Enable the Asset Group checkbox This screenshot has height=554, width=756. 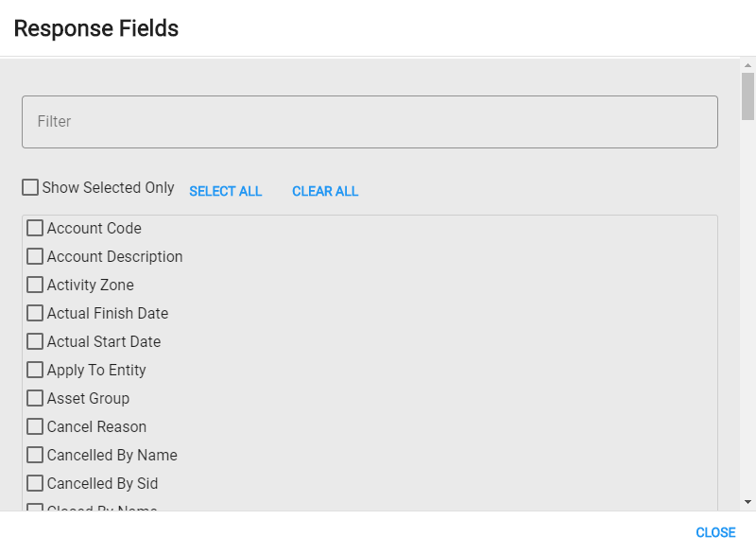(35, 398)
